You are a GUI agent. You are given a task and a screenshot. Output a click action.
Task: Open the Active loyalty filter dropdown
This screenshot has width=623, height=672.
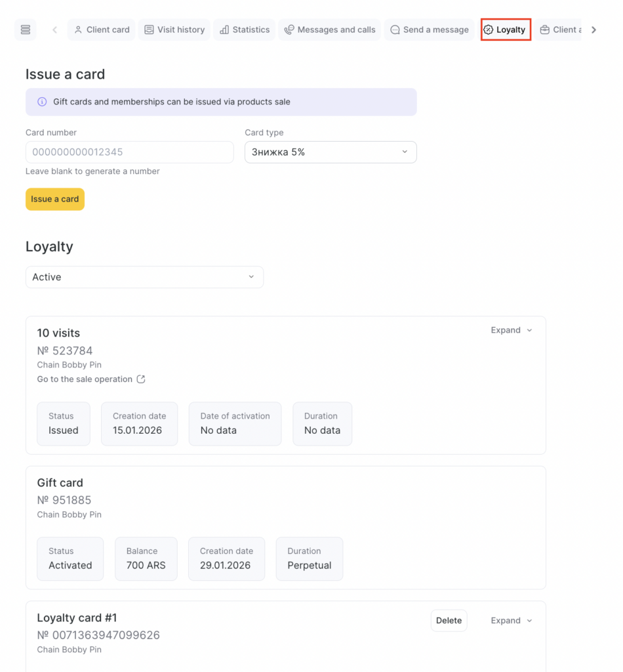coord(144,277)
